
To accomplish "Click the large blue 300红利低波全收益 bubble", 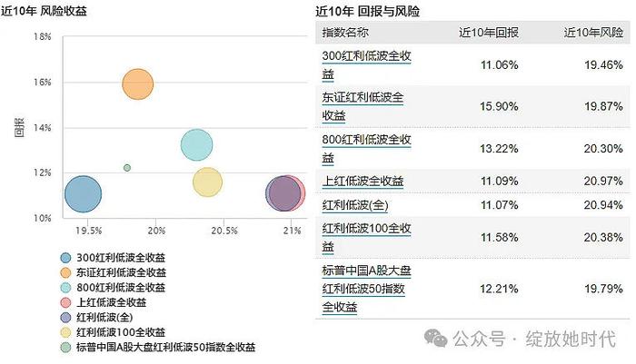I will tap(84, 193).
